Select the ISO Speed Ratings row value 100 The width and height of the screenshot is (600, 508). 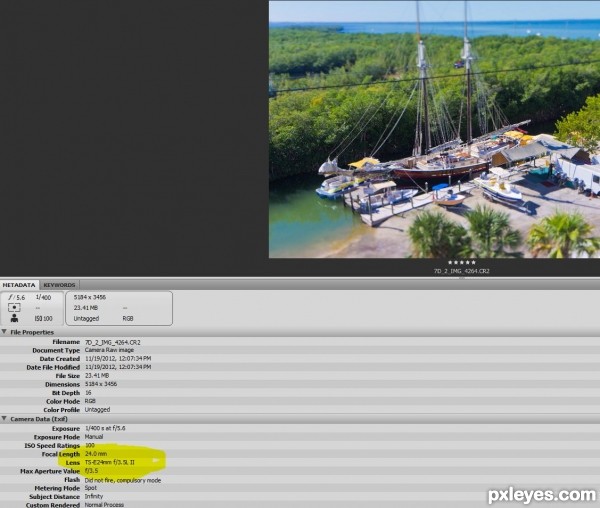coord(90,445)
